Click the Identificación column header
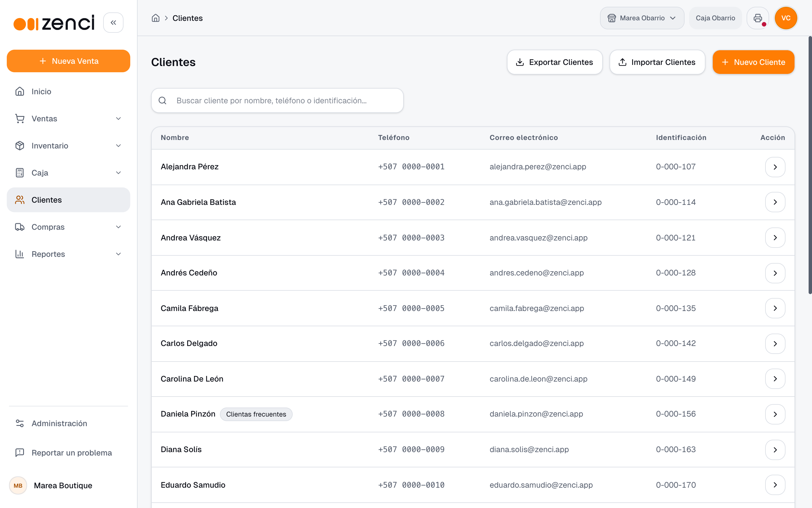Image resolution: width=812 pixels, height=508 pixels. coord(681,137)
